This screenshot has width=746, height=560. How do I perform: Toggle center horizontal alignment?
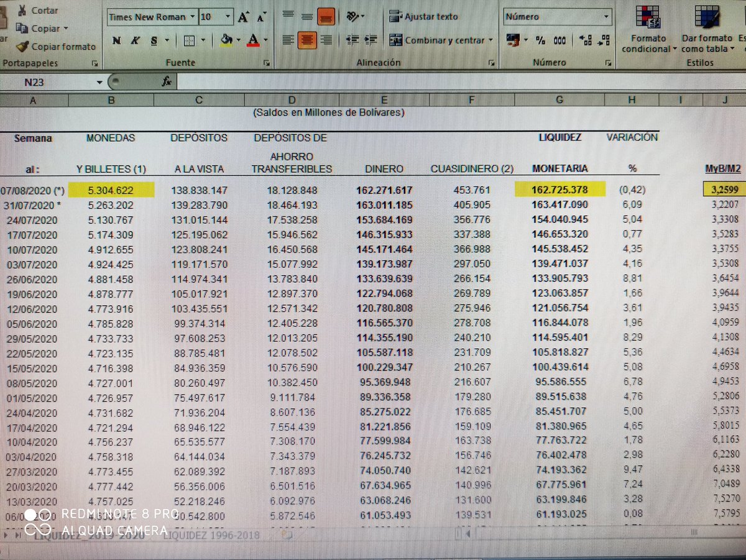[307, 40]
